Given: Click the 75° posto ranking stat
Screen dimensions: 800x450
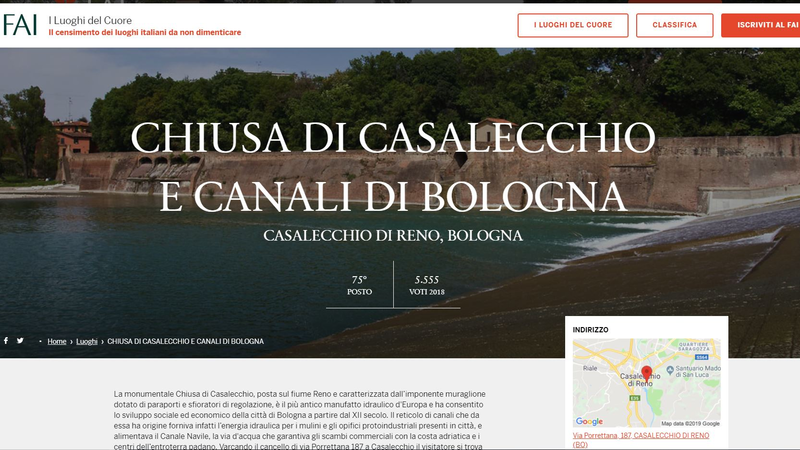Looking at the screenshot, I should pos(359,286).
